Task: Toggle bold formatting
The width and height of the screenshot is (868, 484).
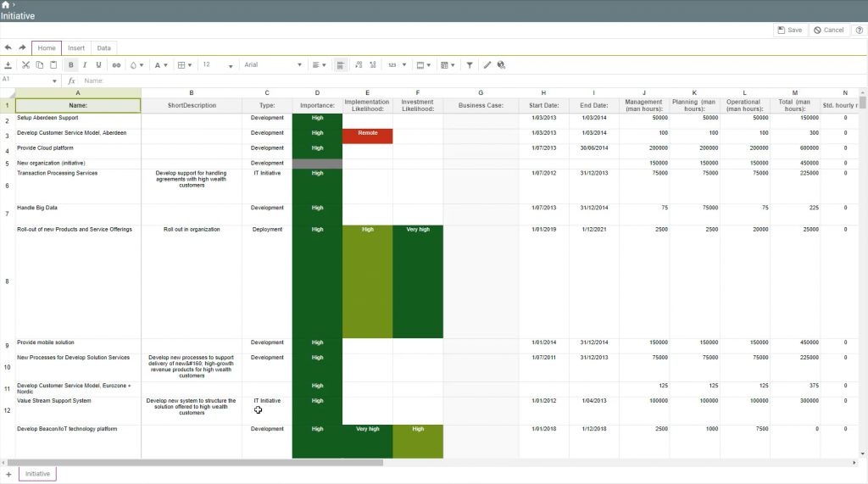Action: click(x=71, y=64)
